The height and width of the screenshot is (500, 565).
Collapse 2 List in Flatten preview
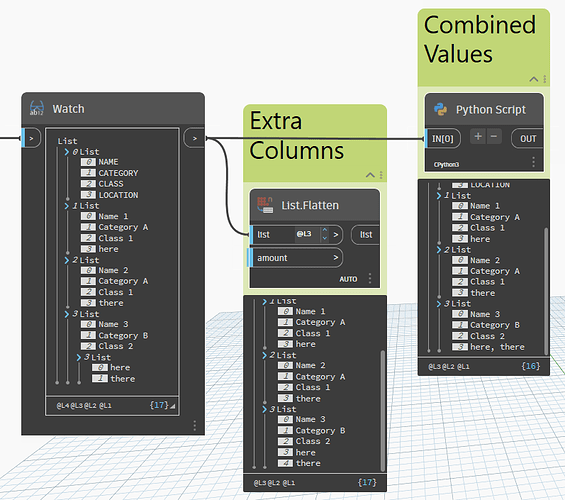point(264,355)
